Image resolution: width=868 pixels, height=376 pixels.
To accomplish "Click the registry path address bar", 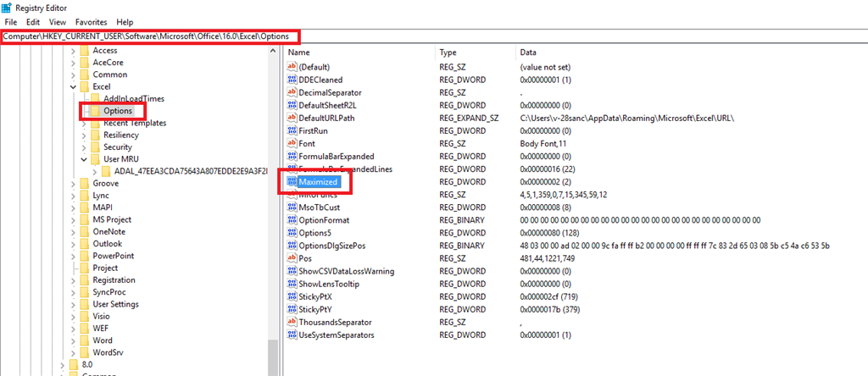I will tap(434, 36).
